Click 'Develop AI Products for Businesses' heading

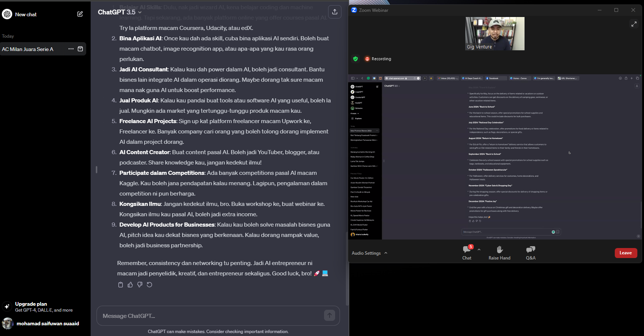[x=167, y=224]
